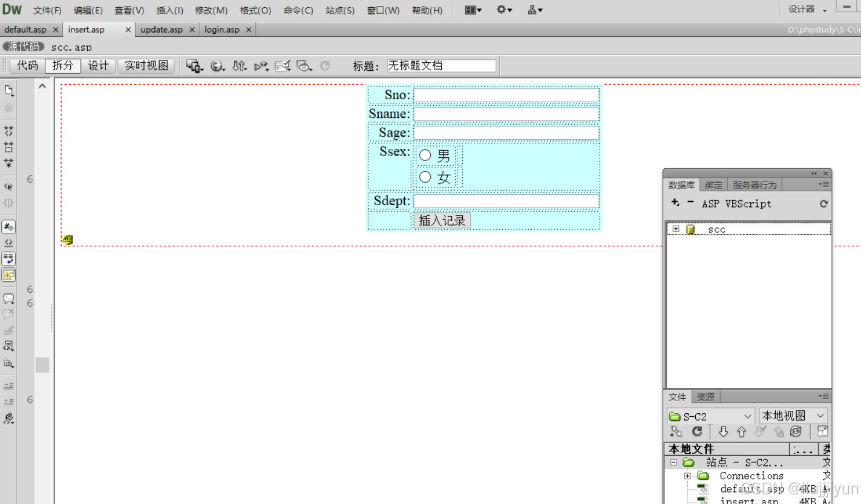Toggle syntax error alerts icon
The image size is (861, 504).
tap(8, 275)
